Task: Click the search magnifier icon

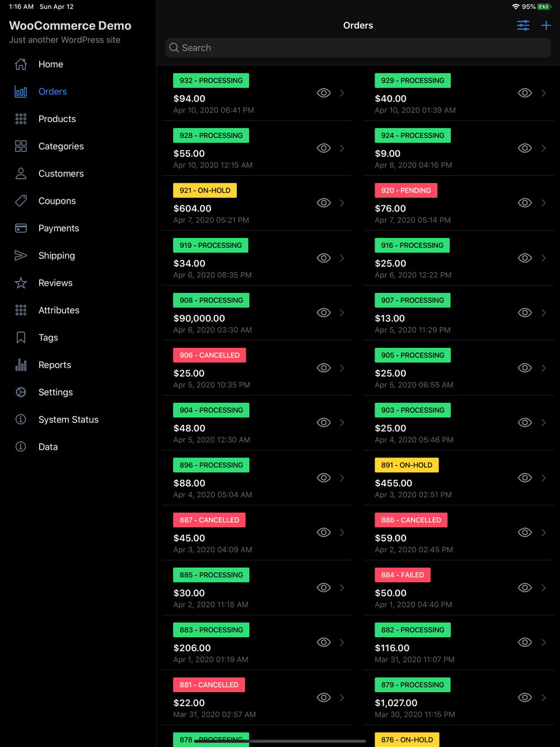Action: (174, 48)
